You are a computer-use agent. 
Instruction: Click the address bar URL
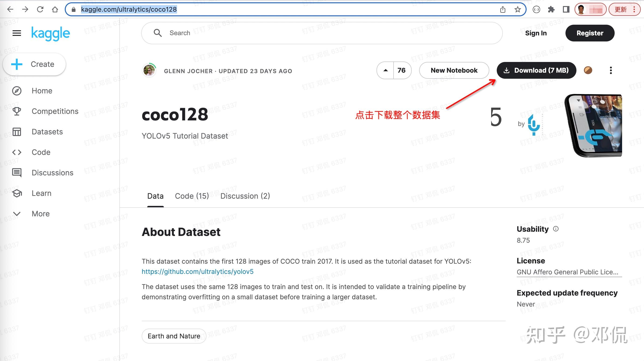[x=129, y=10]
